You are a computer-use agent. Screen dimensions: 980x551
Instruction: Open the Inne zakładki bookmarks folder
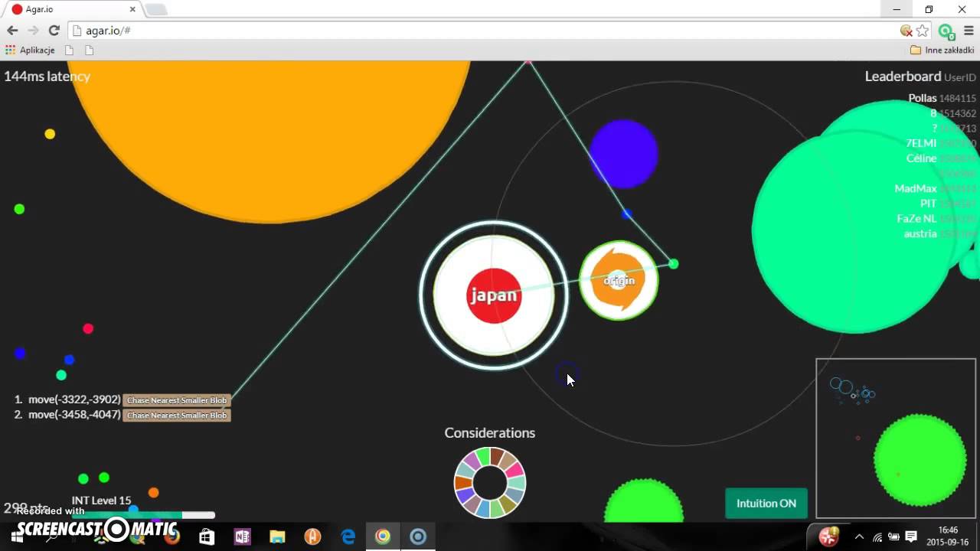click(x=942, y=50)
